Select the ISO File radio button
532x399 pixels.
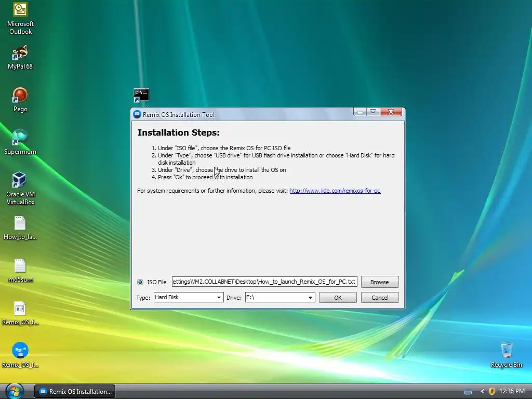[x=140, y=282]
